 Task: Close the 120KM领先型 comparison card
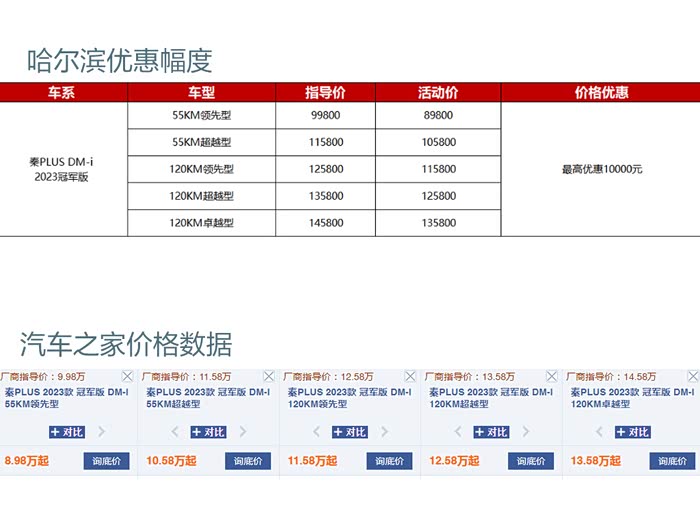[x=410, y=376]
